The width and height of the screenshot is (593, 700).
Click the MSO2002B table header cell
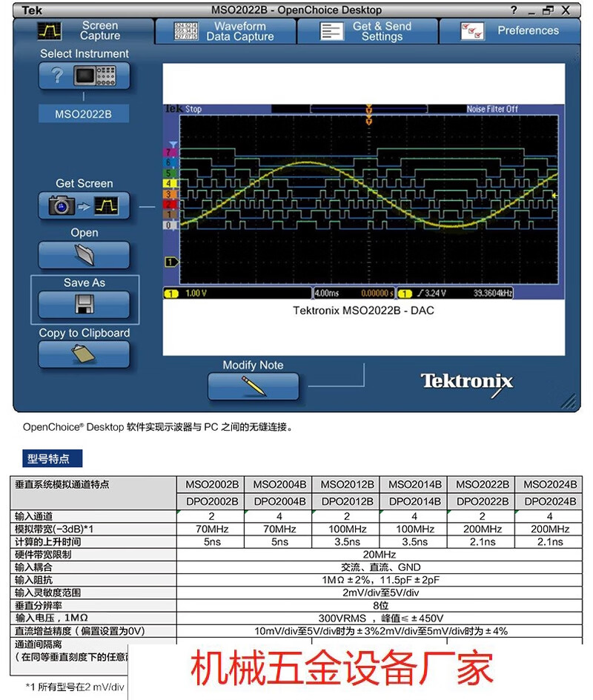[x=212, y=484]
